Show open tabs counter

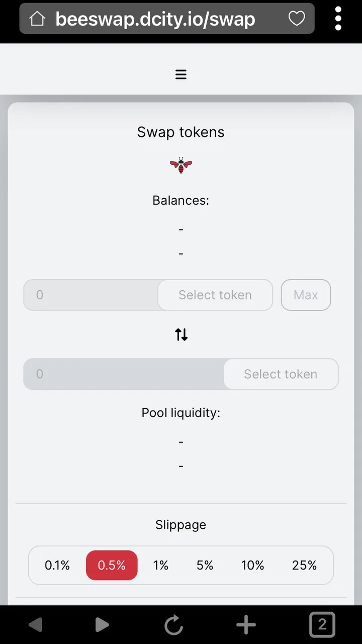click(322, 624)
